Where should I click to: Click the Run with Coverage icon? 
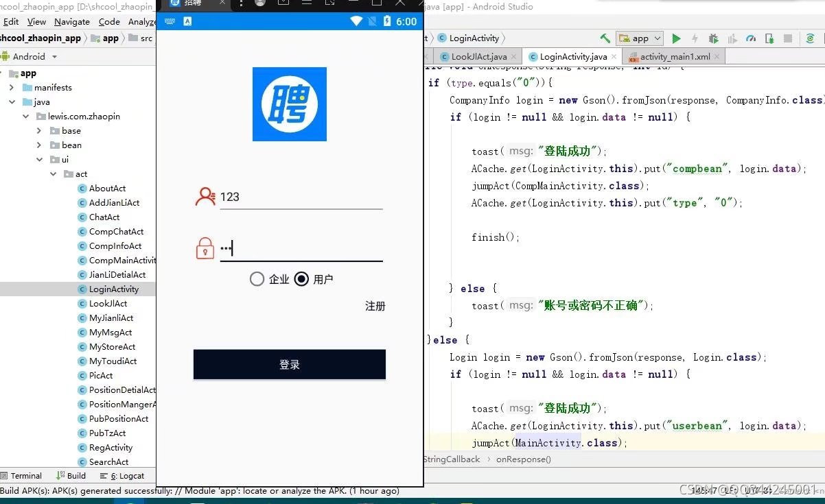point(732,38)
